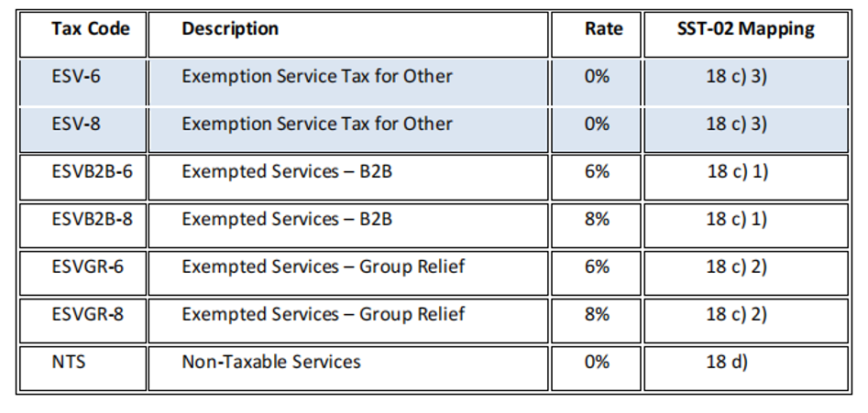Select the 8% rate in ESVGR-8 row
Viewport: 868px width, 413px height.
[597, 314]
